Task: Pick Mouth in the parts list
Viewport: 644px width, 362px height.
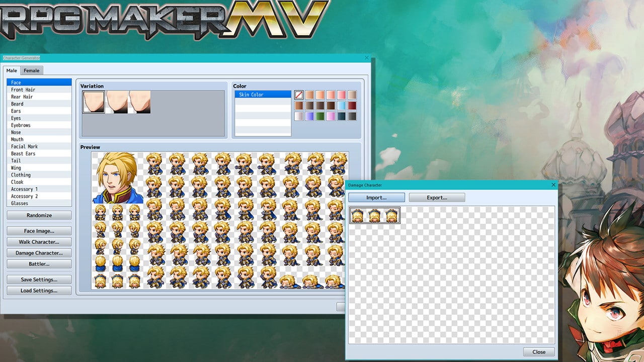Action: click(x=39, y=139)
